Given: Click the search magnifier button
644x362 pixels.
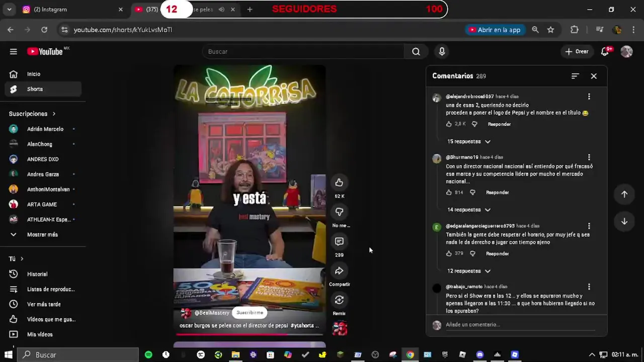Looking at the screenshot, I should click(416, 51).
